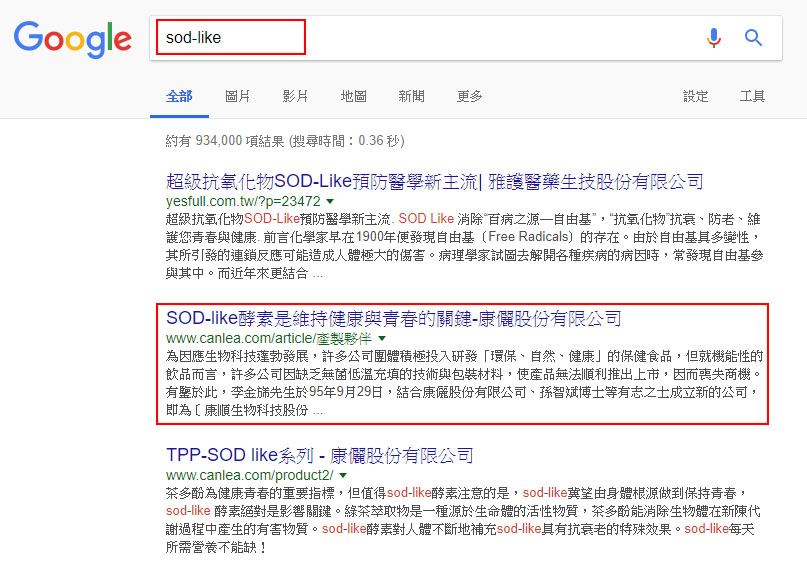The height and width of the screenshot is (577, 807).
Task: Switch to the 新聞 tab
Action: 412,96
